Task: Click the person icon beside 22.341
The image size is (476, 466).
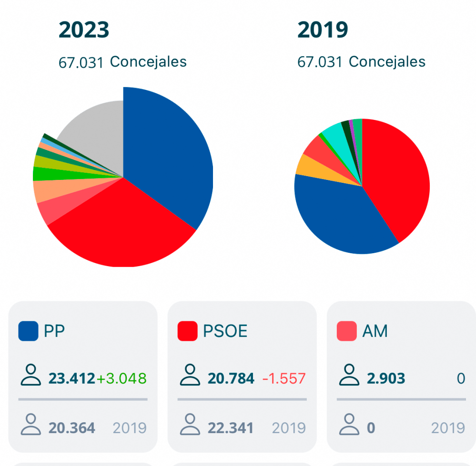Action: pyautogui.click(x=191, y=425)
